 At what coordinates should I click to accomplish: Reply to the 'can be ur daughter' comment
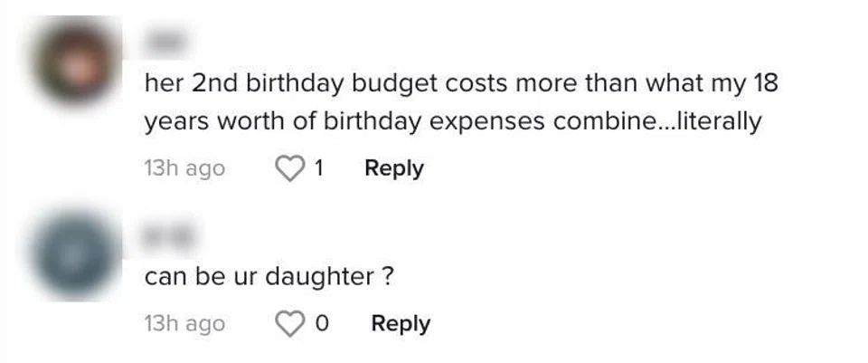point(401,324)
